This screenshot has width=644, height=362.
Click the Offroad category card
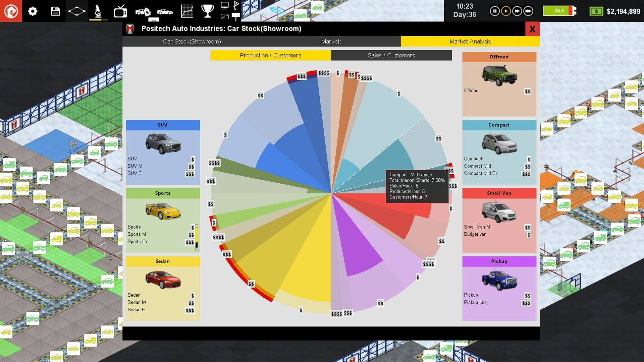(x=499, y=84)
